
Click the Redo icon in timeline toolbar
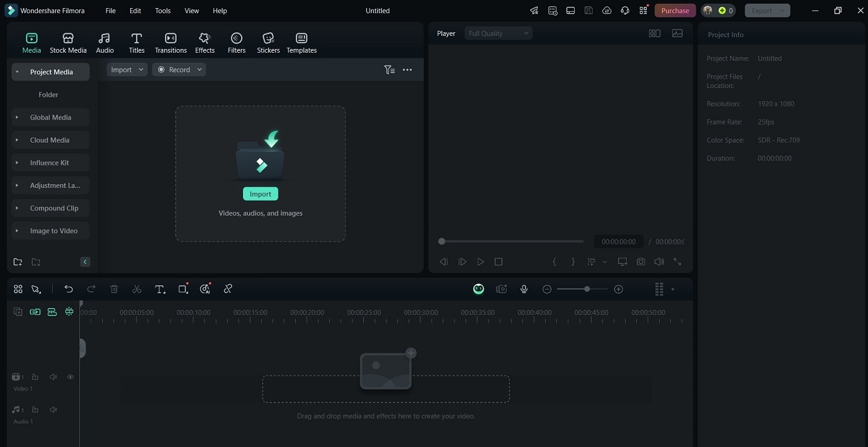pyautogui.click(x=91, y=289)
